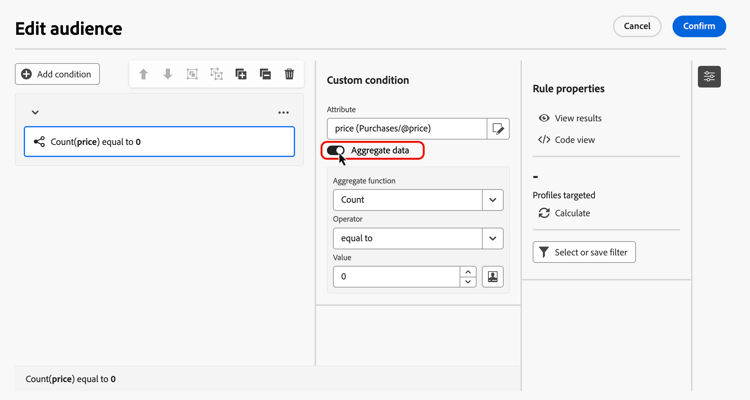Open Code view in Rule properties
750x400 pixels.
point(567,140)
